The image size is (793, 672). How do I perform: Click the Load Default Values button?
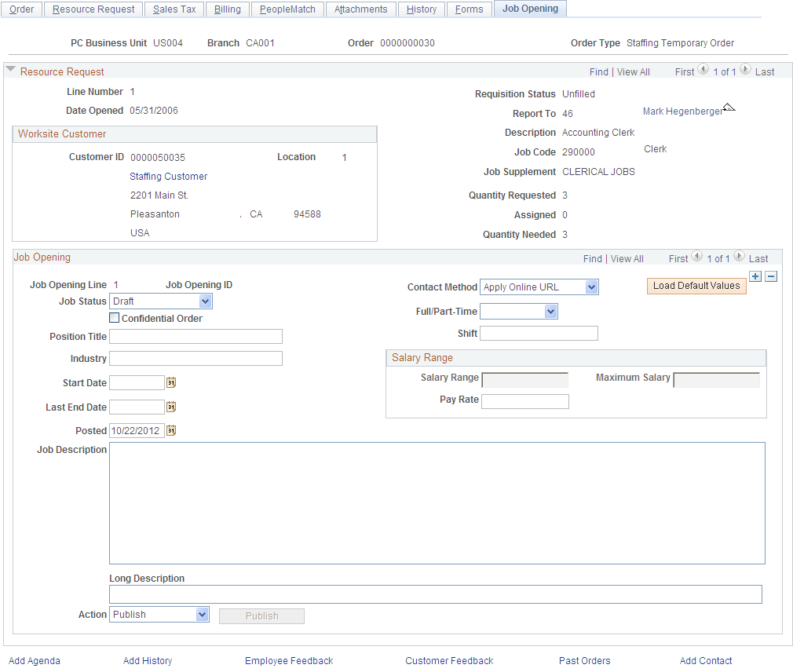(x=696, y=286)
